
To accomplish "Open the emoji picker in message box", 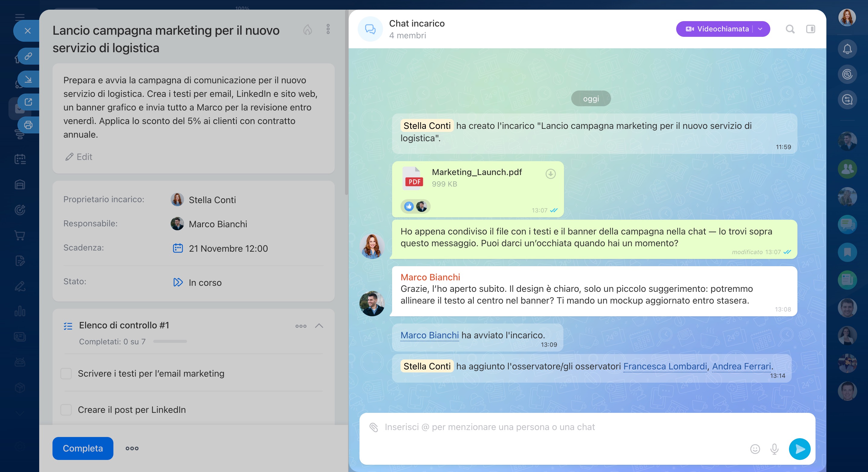I will point(755,449).
